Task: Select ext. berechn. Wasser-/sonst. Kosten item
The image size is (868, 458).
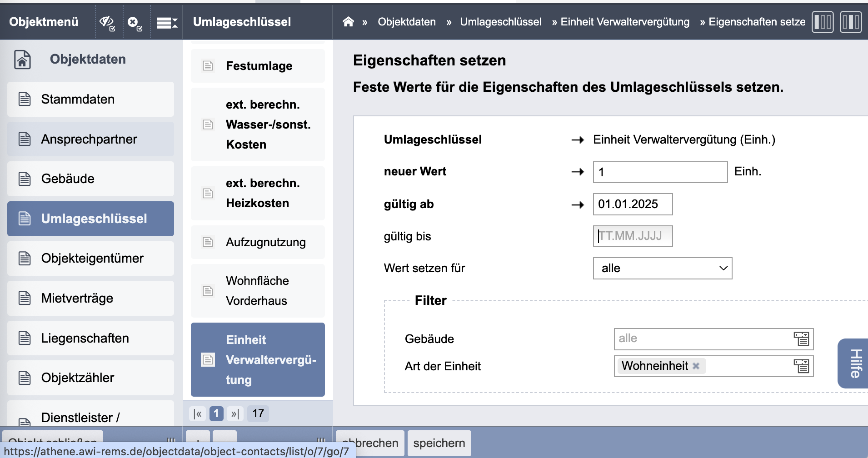Action: coord(258,124)
